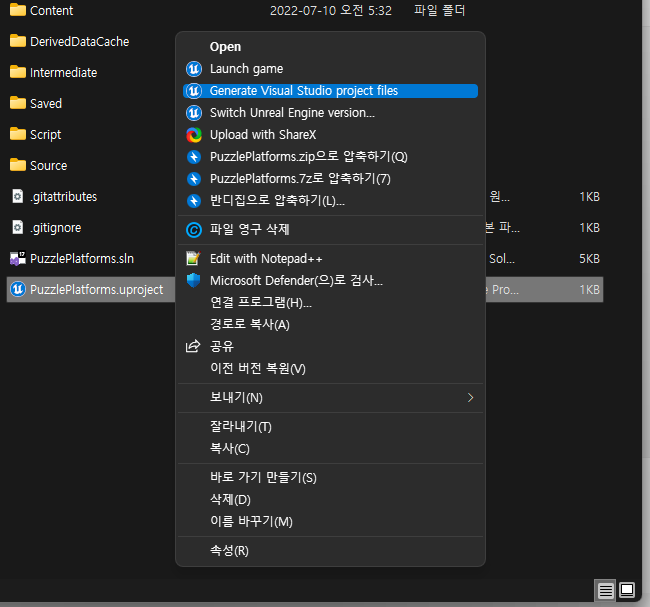This screenshot has width=650, height=607.
Task: Choose 연결 프로그램(H)... entry
Action: click(330, 303)
